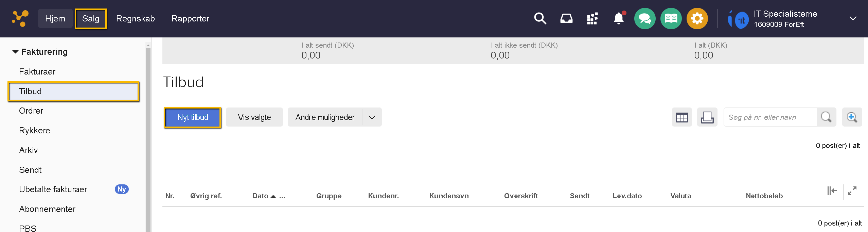Click the expand fullscreen arrows icon

pyautogui.click(x=852, y=191)
